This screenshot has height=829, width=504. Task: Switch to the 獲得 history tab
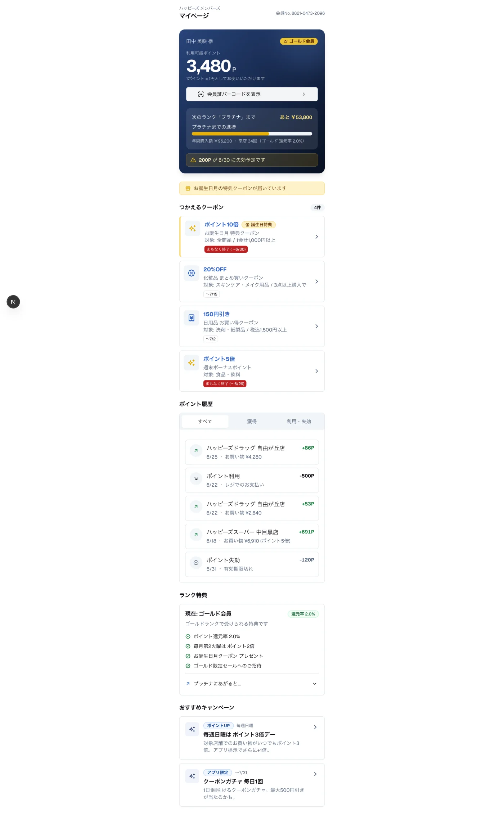pyautogui.click(x=252, y=422)
